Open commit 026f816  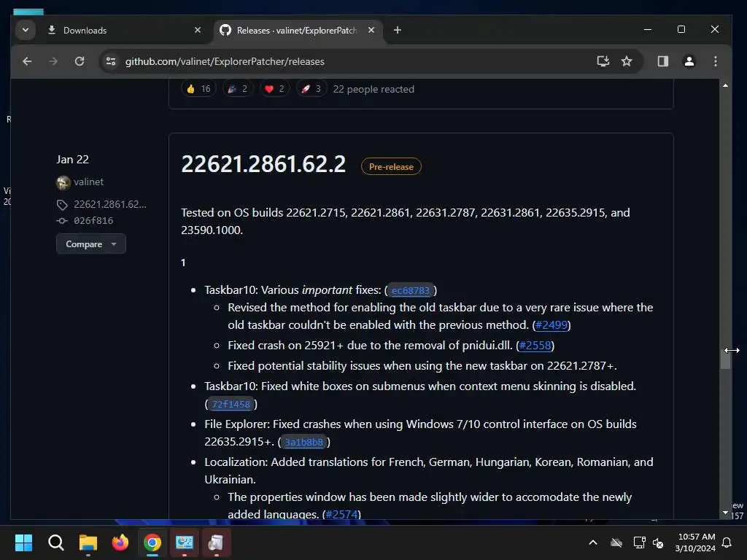coord(93,220)
